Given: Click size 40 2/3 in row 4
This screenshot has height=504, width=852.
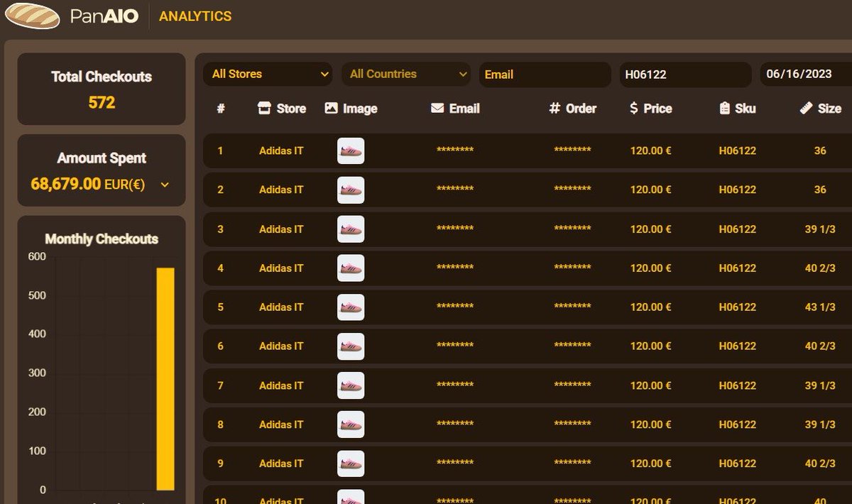Looking at the screenshot, I should pyautogui.click(x=820, y=268).
